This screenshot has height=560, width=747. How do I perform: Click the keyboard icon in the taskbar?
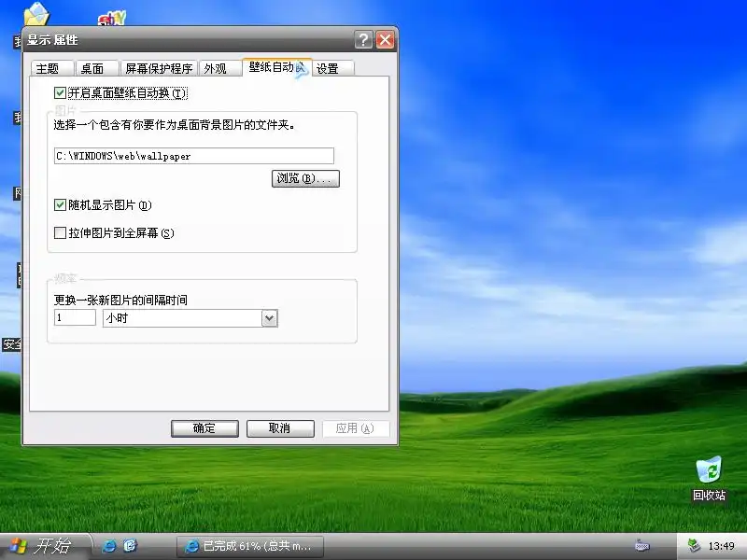[x=642, y=546]
